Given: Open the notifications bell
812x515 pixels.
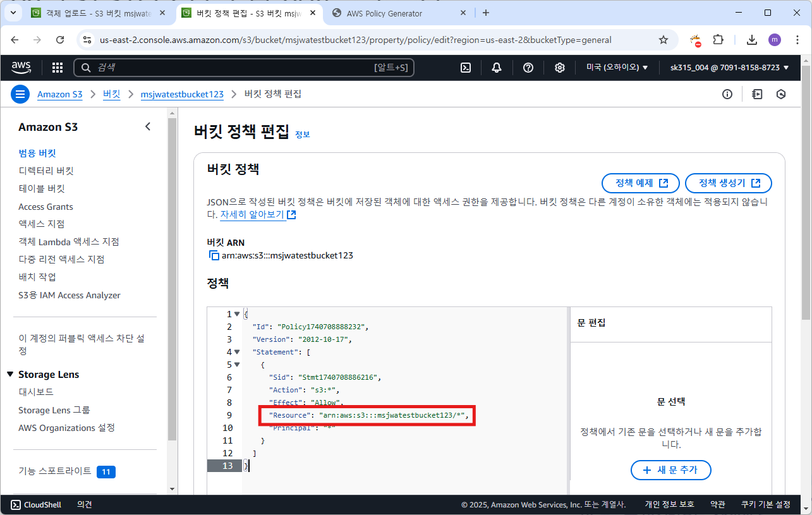Looking at the screenshot, I should 497,68.
